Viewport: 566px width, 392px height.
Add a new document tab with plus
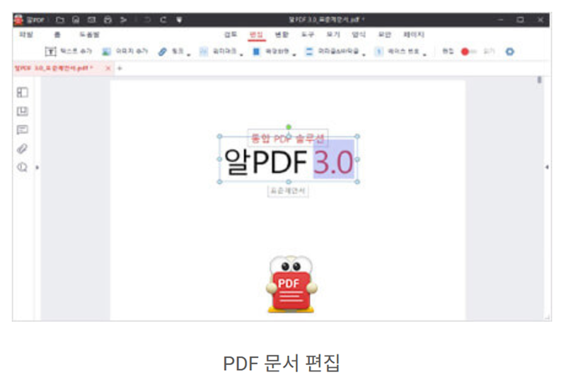point(120,68)
